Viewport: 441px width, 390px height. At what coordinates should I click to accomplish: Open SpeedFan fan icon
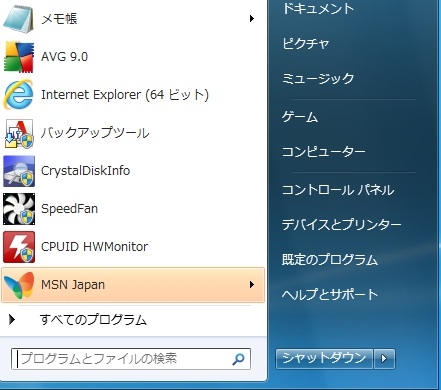pyautogui.click(x=19, y=209)
